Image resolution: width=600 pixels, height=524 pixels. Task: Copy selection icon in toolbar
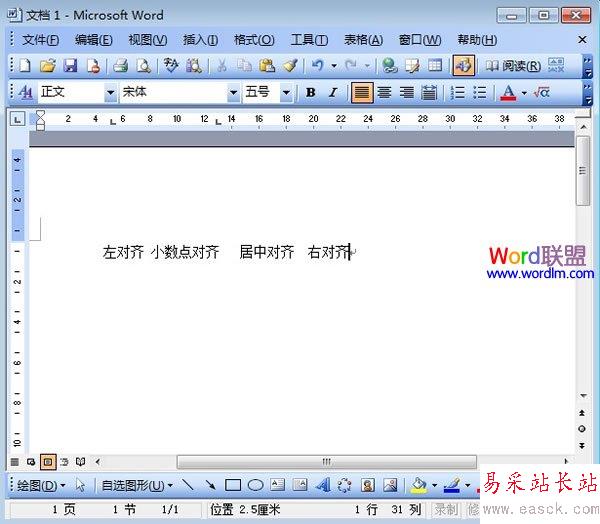[244, 66]
